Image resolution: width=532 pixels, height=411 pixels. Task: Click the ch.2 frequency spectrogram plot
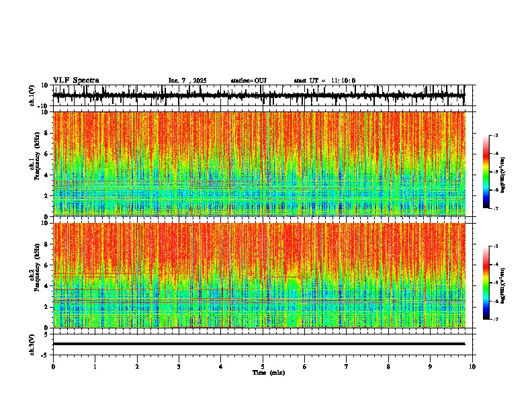259,275
